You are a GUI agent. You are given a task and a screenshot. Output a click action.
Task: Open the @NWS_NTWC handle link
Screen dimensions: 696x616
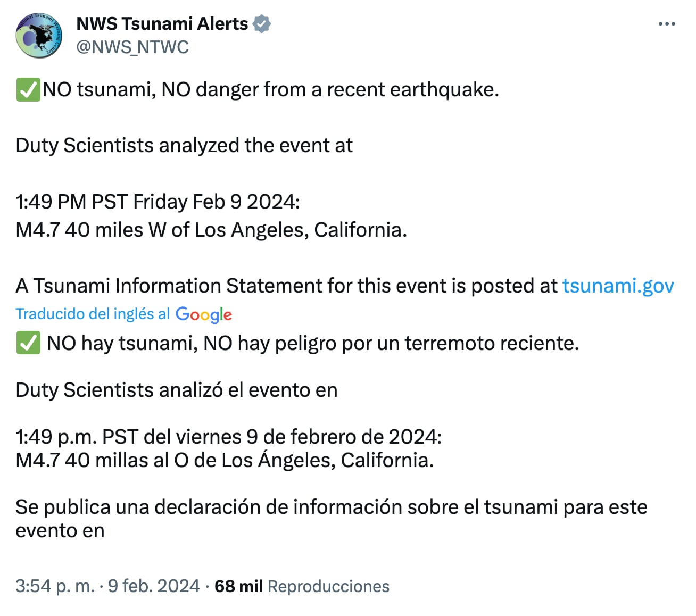click(132, 47)
